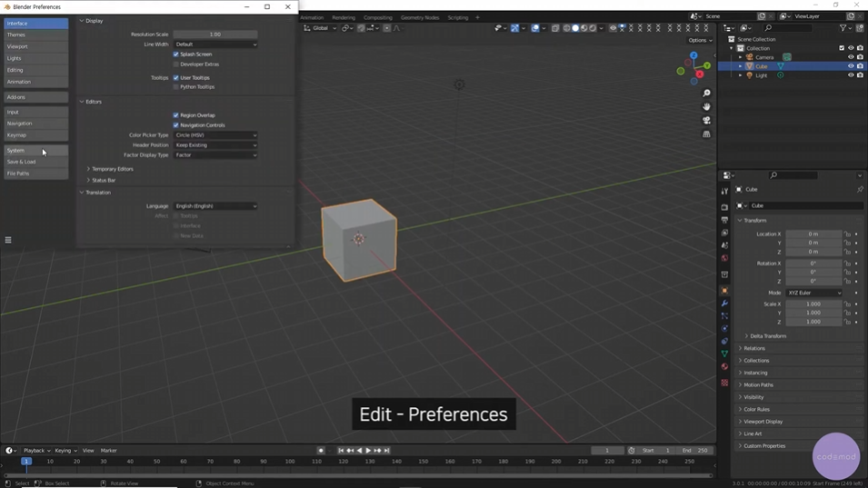The width and height of the screenshot is (868, 488).
Task: Click the Location X value field
Action: pyautogui.click(x=813, y=234)
